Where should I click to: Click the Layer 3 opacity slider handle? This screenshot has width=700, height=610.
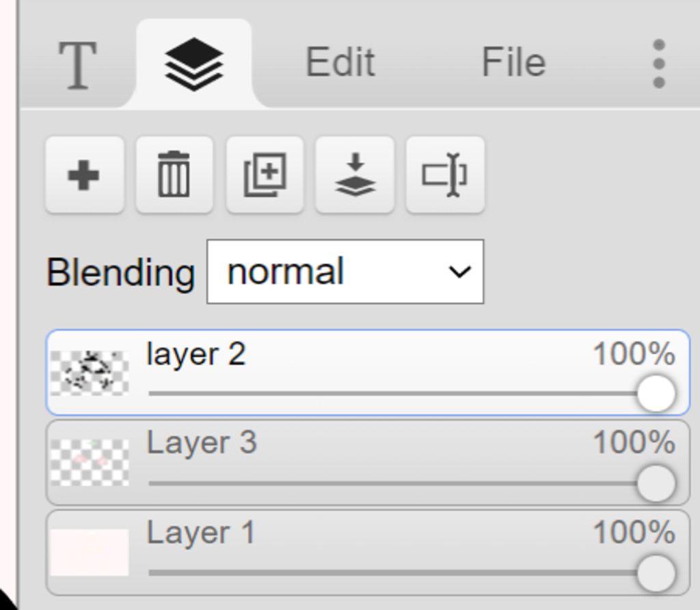pyautogui.click(x=656, y=483)
